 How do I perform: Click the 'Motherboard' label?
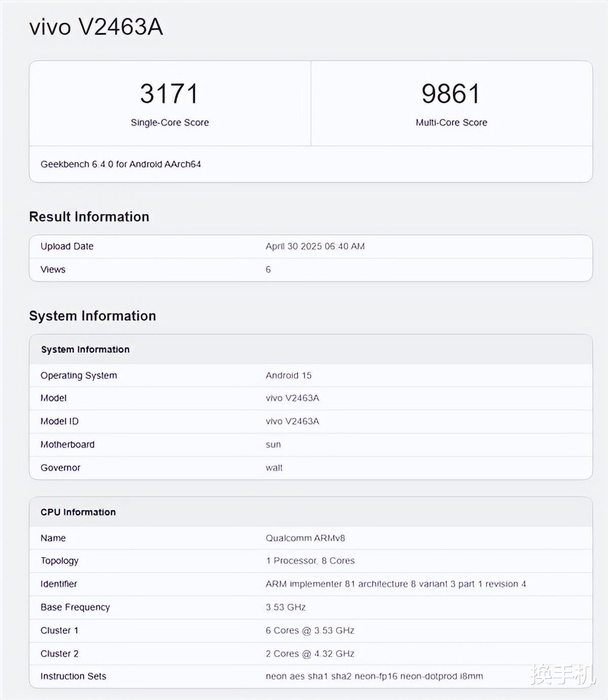[67, 445]
